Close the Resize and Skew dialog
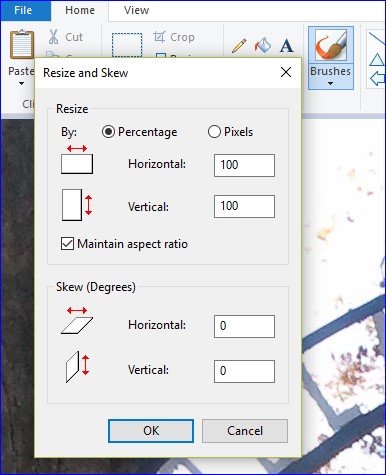 click(x=286, y=72)
